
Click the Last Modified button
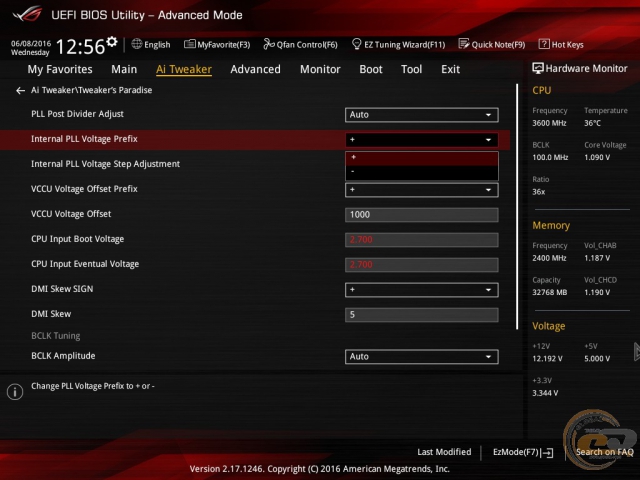pos(444,452)
